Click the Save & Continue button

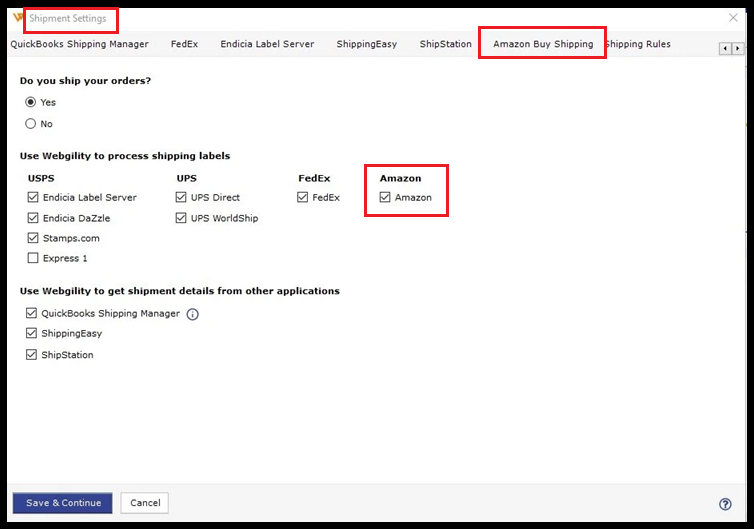[63, 503]
